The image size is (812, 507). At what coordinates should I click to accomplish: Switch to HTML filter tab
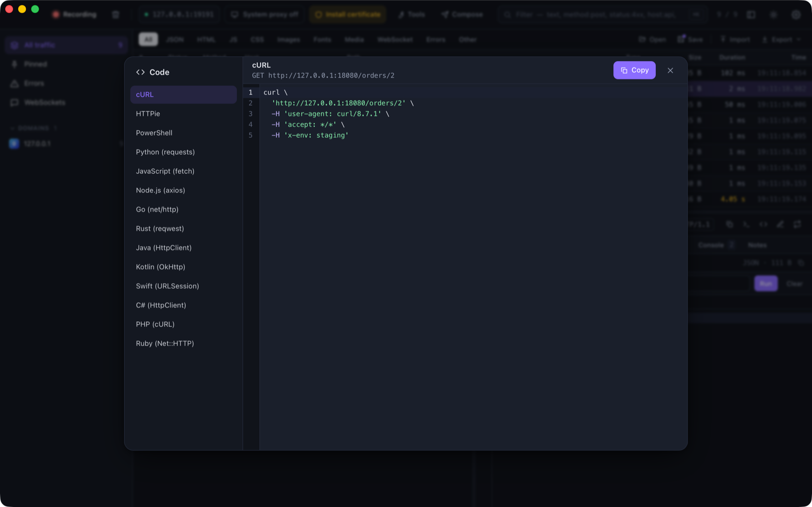click(x=206, y=39)
